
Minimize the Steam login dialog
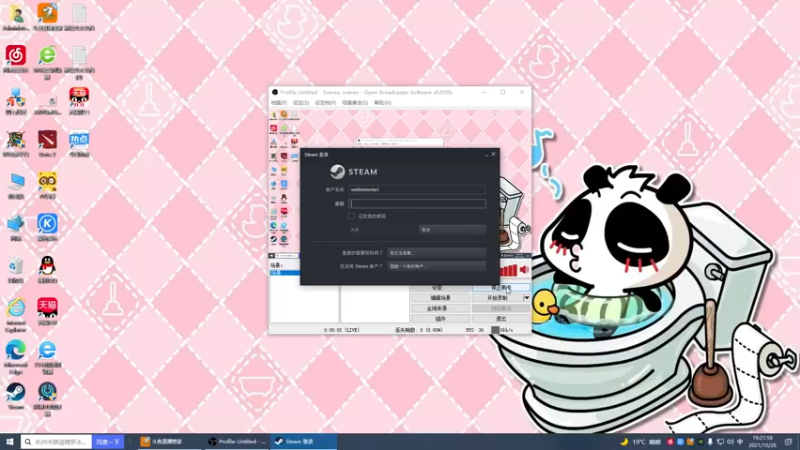[x=486, y=155]
